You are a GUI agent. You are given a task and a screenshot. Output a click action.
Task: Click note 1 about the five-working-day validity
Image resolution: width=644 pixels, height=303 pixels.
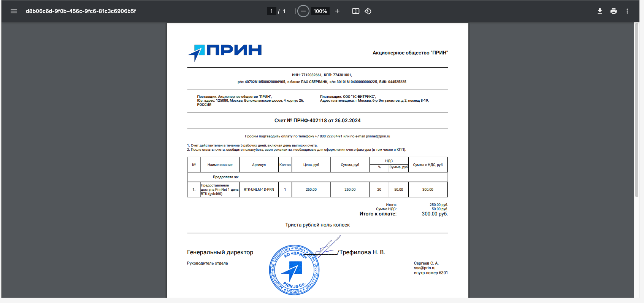pyautogui.click(x=252, y=145)
